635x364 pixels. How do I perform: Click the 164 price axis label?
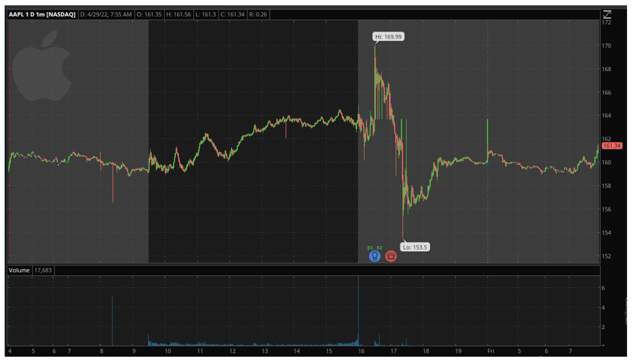point(606,116)
